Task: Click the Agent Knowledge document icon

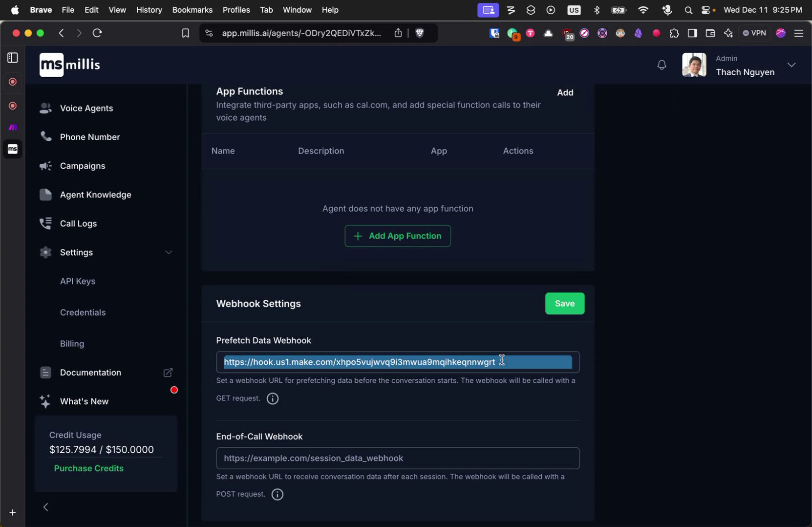Action: tap(45, 195)
